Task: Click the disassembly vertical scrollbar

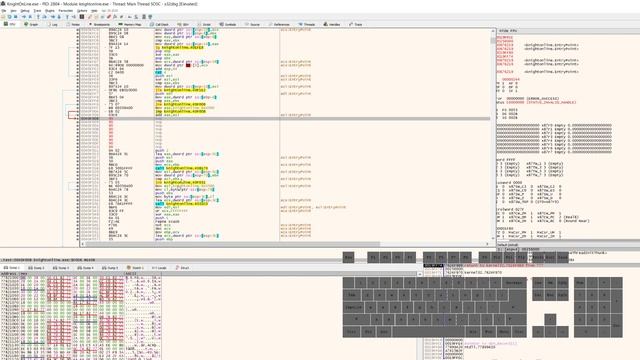Action: coord(493,135)
